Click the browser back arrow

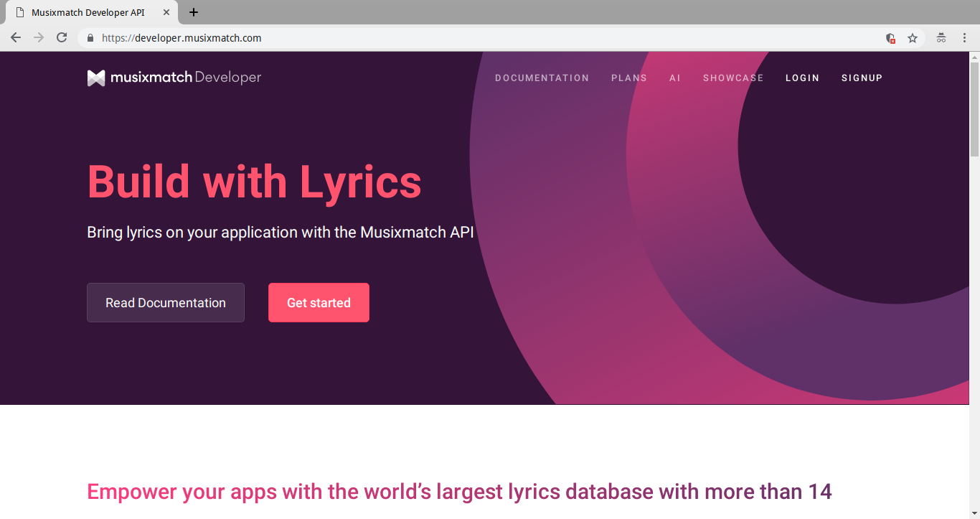pyautogui.click(x=16, y=38)
